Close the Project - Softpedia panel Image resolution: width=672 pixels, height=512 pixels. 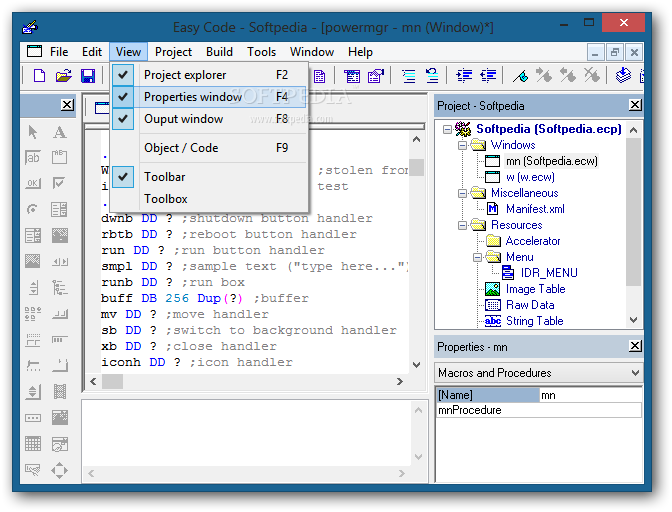(x=635, y=105)
